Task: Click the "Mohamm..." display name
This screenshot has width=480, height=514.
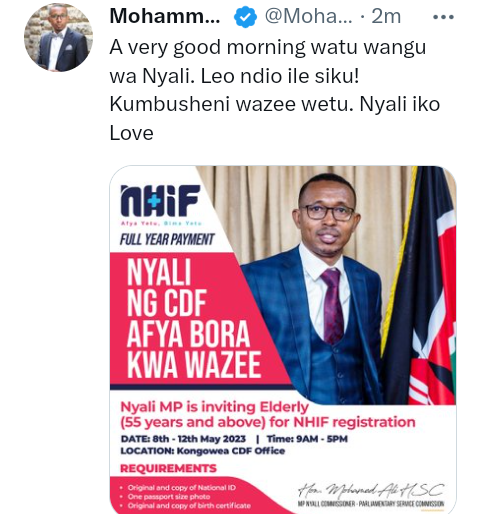Action: pyautogui.click(x=165, y=16)
